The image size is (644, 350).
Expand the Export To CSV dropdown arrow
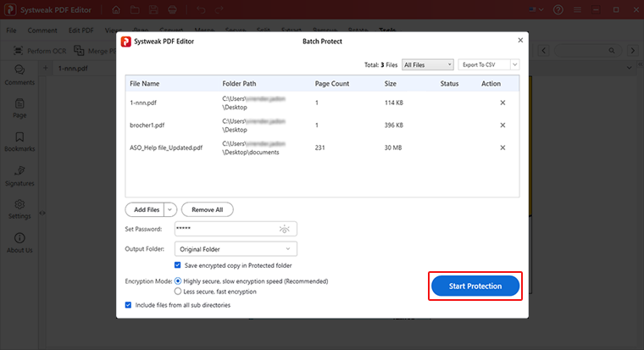(514, 64)
